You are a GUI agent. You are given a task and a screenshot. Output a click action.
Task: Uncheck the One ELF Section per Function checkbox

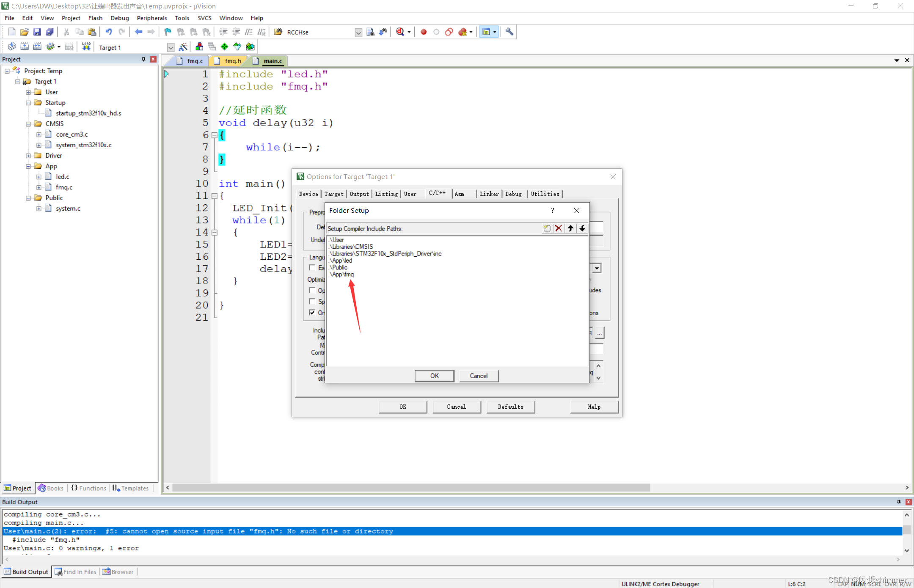click(313, 313)
